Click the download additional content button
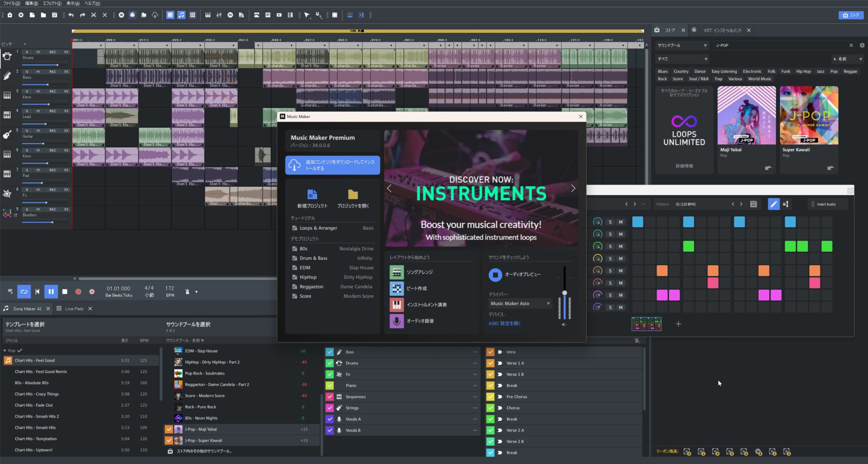This screenshot has width=868, height=464. pos(332,165)
